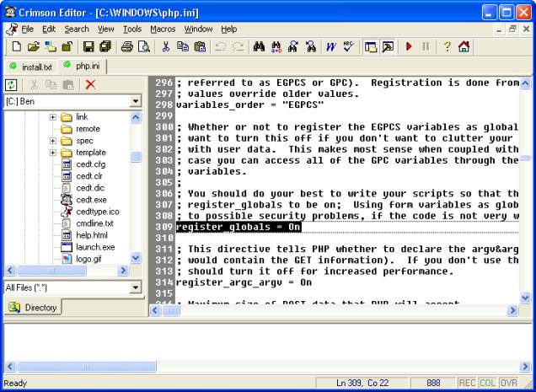Click line 314 'register_argc_argv = On'

pos(244,282)
